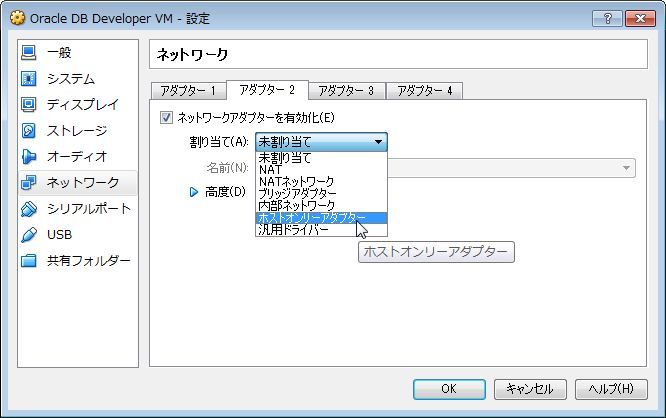The image size is (666, 418).
Task: Choose ブリッジアダプター from the list
Action: [x=321, y=194]
